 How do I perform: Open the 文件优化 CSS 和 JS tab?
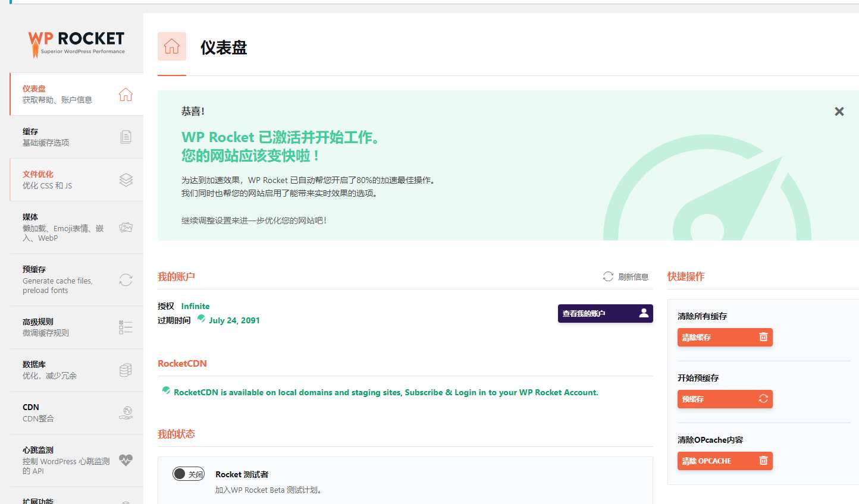(76, 180)
